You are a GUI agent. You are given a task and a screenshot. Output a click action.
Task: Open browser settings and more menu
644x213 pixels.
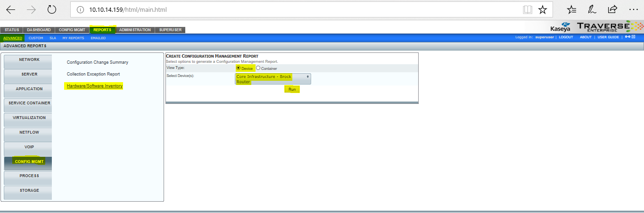point(633,9)
